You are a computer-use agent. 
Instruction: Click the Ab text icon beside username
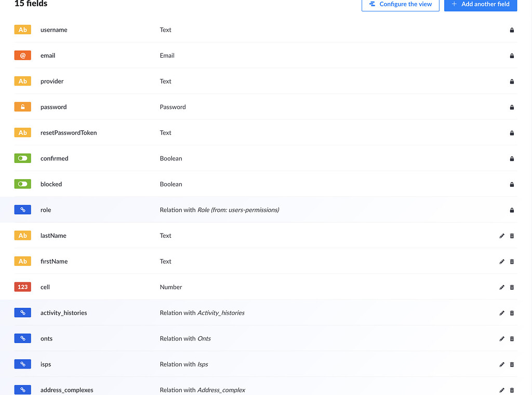(22, 30)
